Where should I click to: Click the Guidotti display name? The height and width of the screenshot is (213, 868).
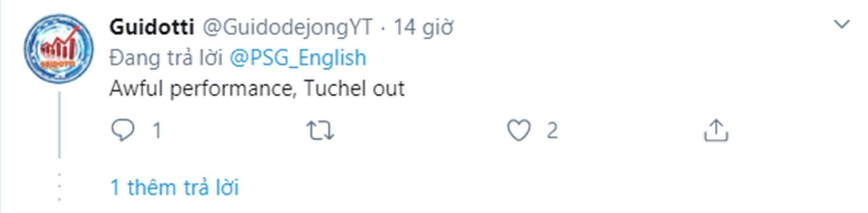(152, 27)
